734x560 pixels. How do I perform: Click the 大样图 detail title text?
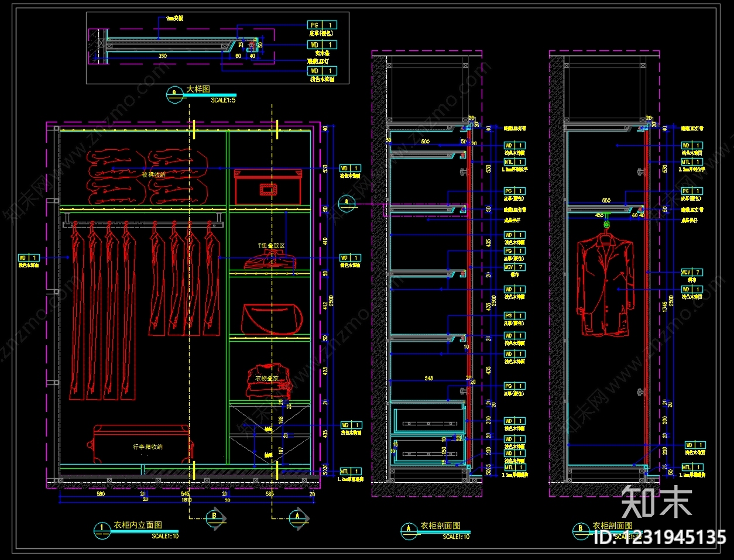point(198,89)
